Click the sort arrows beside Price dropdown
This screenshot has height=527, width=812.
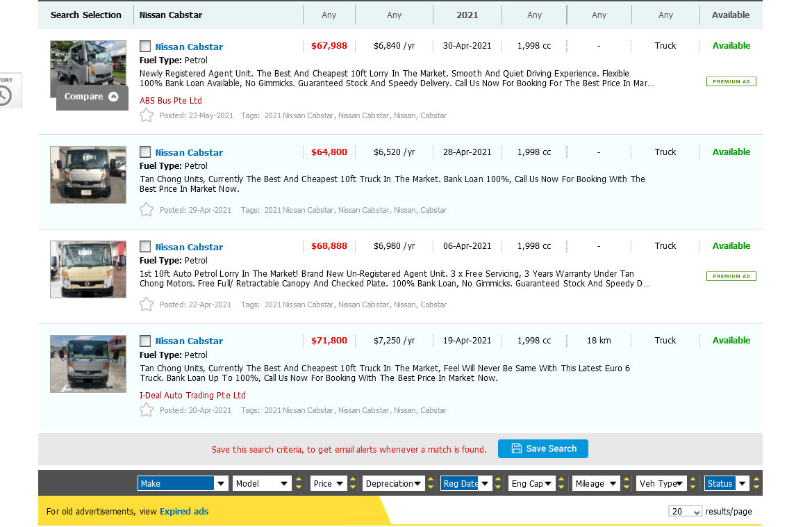[x=355, y=484]
